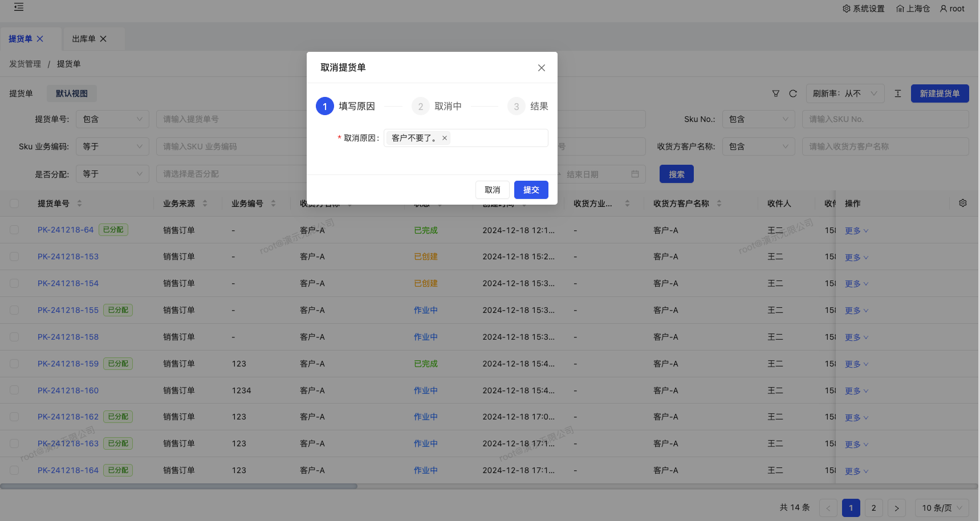Refresh the picking list with the reload icon

point(793,93)
